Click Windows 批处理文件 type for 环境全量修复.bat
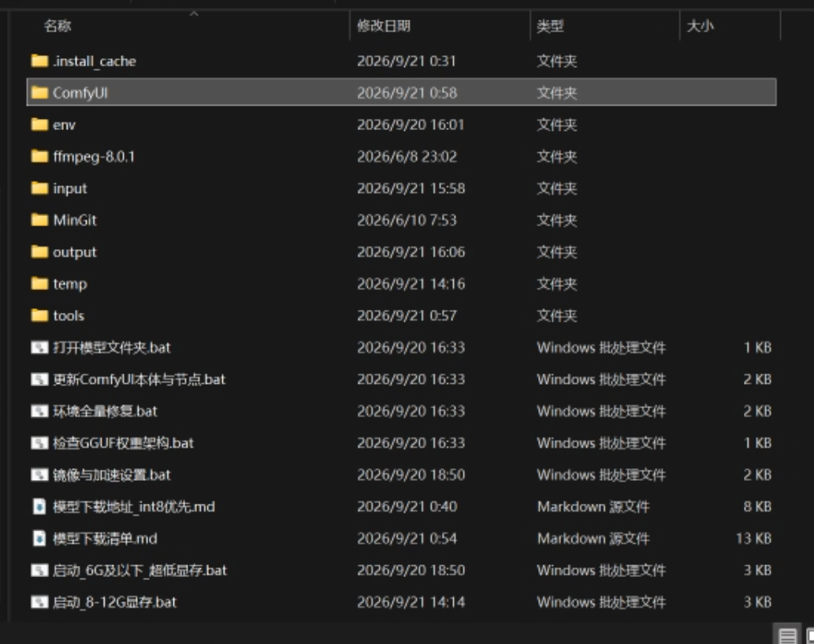814x644 pixels. (x=601, y=411)
